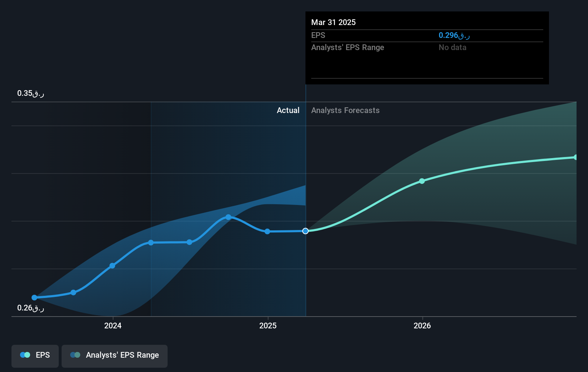
Task: Click the No data text in tooltip
Action: (x=453, y=47)
